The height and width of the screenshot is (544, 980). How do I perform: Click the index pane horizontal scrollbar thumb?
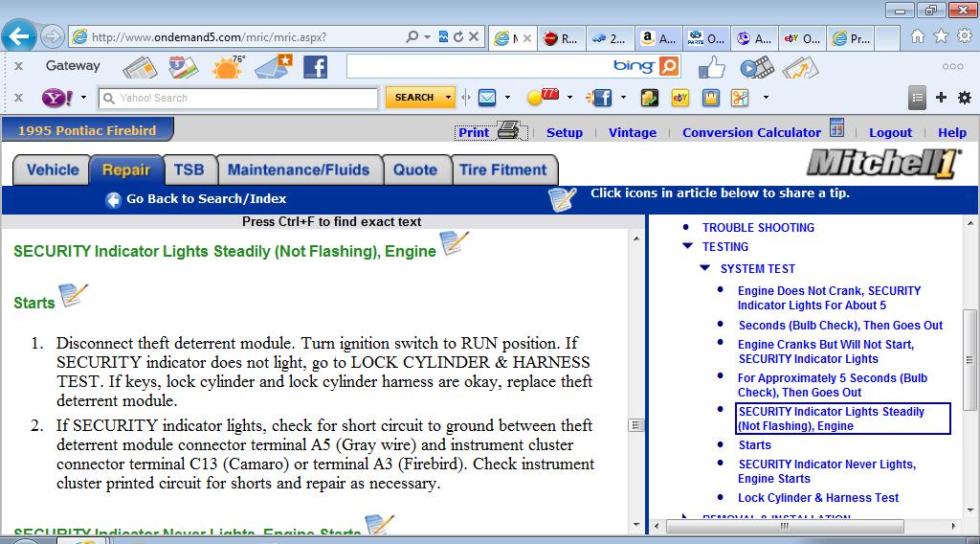tap(785, 527)
